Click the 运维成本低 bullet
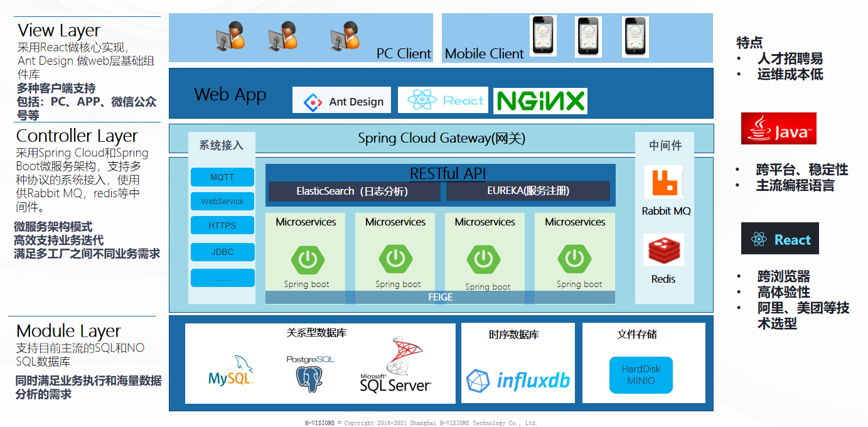 (790, 74)
